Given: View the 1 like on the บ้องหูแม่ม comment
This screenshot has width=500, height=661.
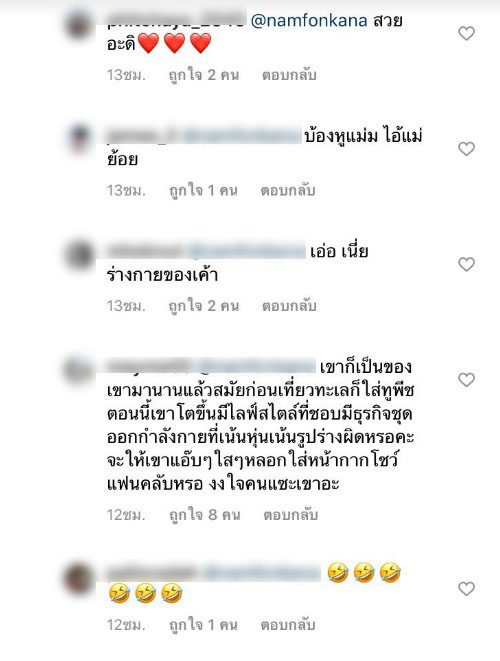Looking at the screenshot, I should (203, 191).
